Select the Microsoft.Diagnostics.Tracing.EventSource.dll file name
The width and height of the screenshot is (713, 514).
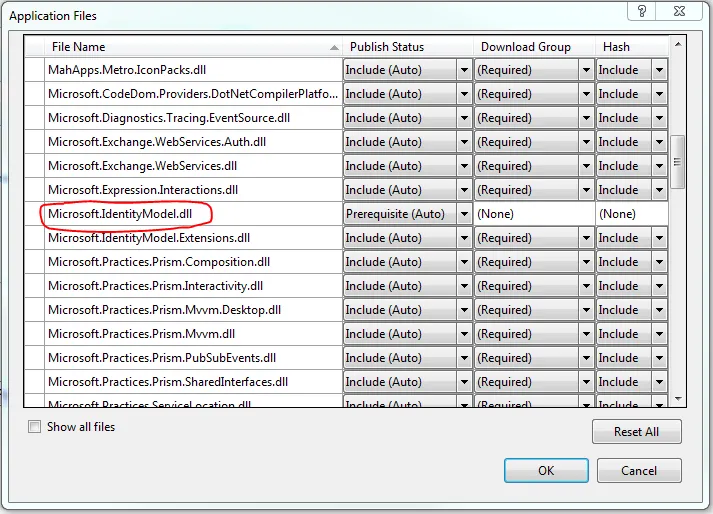tap(169, 118)
